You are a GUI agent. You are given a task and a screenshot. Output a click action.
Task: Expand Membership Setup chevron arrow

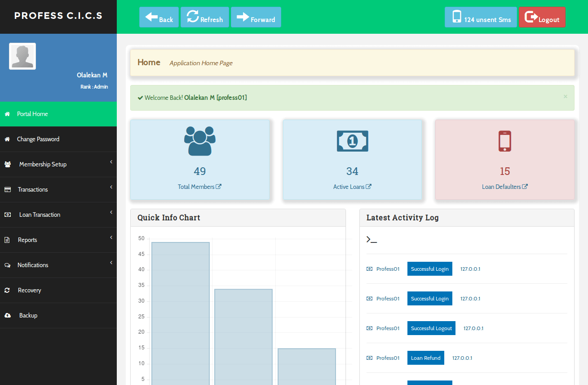coord(111,162)
